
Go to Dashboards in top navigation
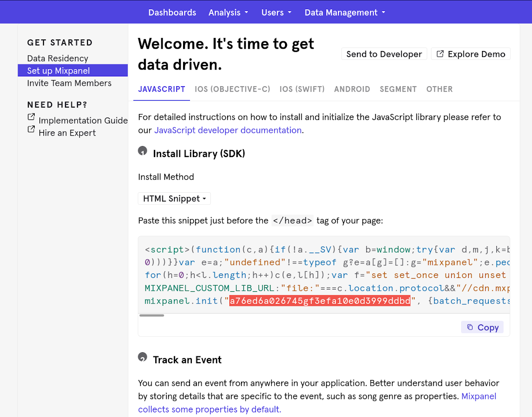click(x=172, y=13)
